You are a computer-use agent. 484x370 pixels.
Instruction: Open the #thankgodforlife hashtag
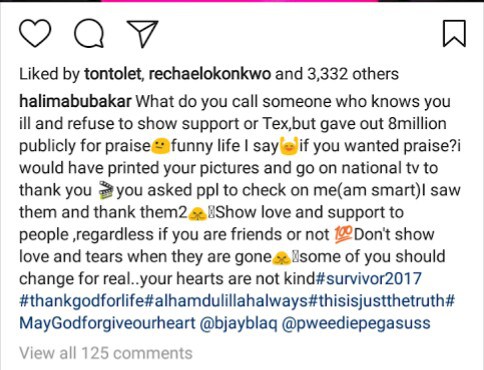tap(82, 301)
